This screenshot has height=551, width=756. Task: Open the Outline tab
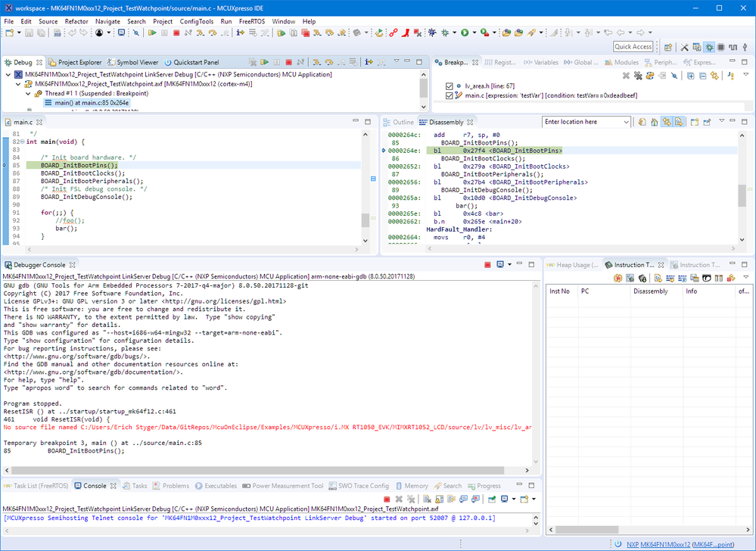(398, 122)
